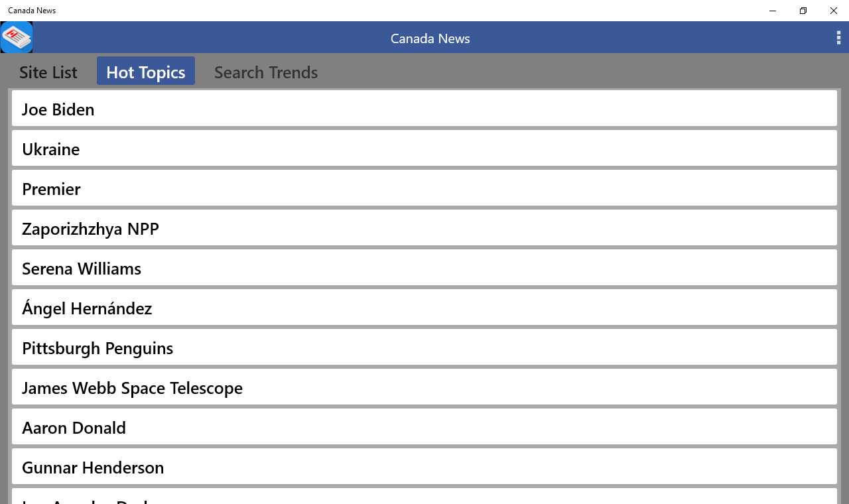Viewport: 849px width, 504px height.
Task: Choose the Aaron Donald topic
Action: [424, 427]
